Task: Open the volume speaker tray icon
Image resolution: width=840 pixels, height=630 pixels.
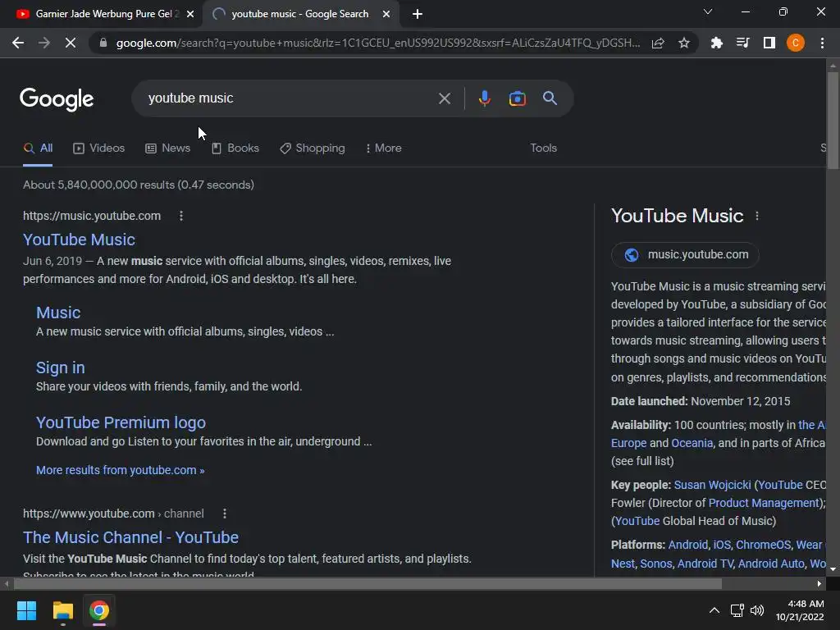Action: [757, 610]
